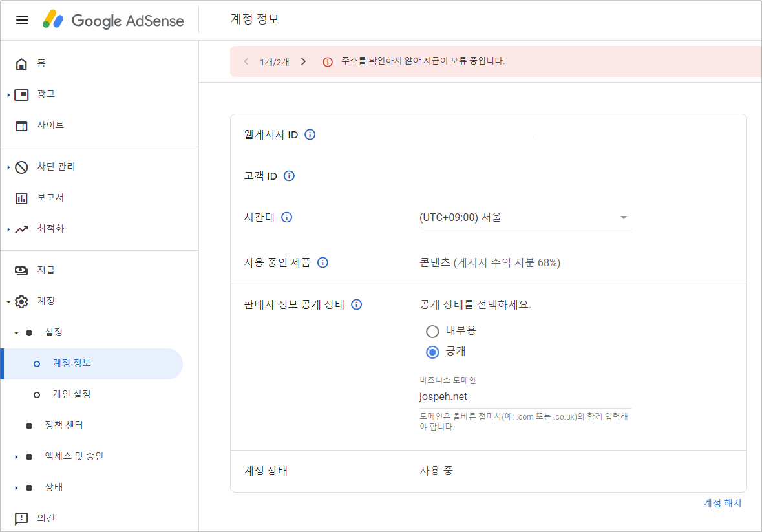Screen dimensions: 762x532
Task: Open info tooltip for 사용 중인 제품
Action: coord(323,262)
